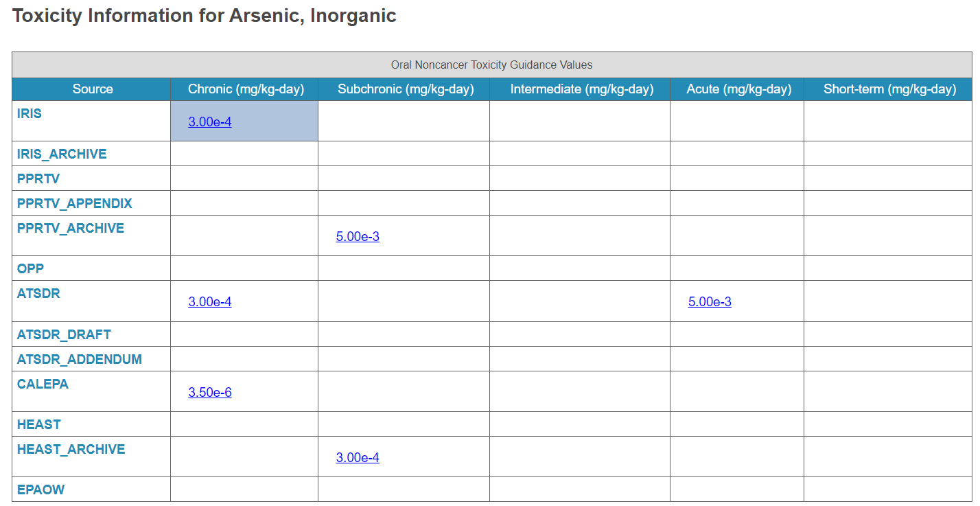Image resolution: width=980 pixels, height=506 pixels.
Task: Click the ATSDR acute 5.00e-3 link
Action: coord(710,302)
